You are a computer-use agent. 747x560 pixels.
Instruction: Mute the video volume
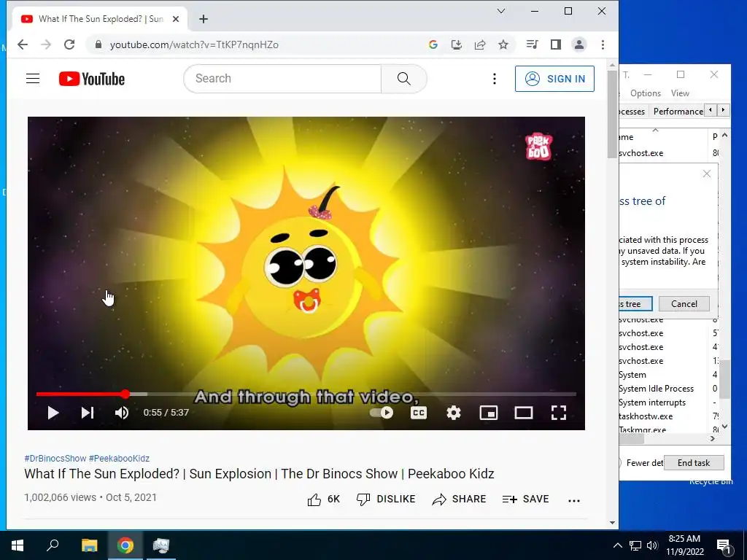tap(122, 413)
